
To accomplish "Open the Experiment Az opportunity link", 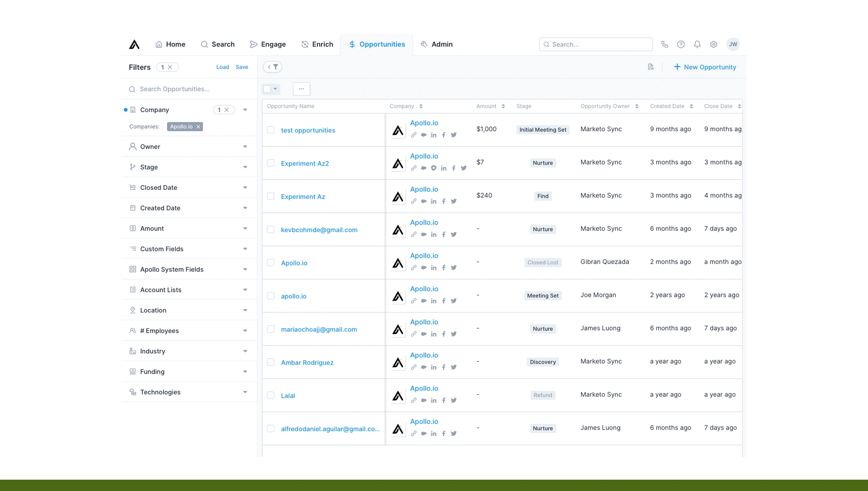I will click(x=303, y=196).
